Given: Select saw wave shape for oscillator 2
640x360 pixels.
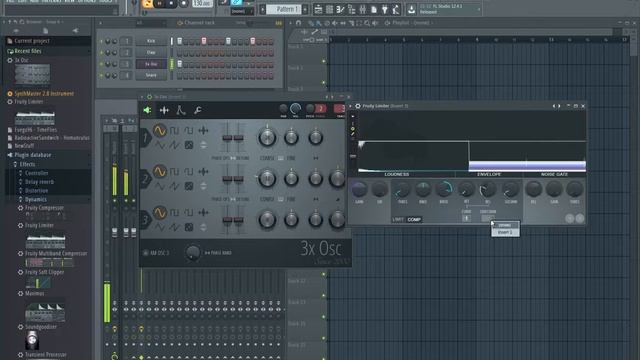Looking at the screenshot, I should tap(174, 186).
